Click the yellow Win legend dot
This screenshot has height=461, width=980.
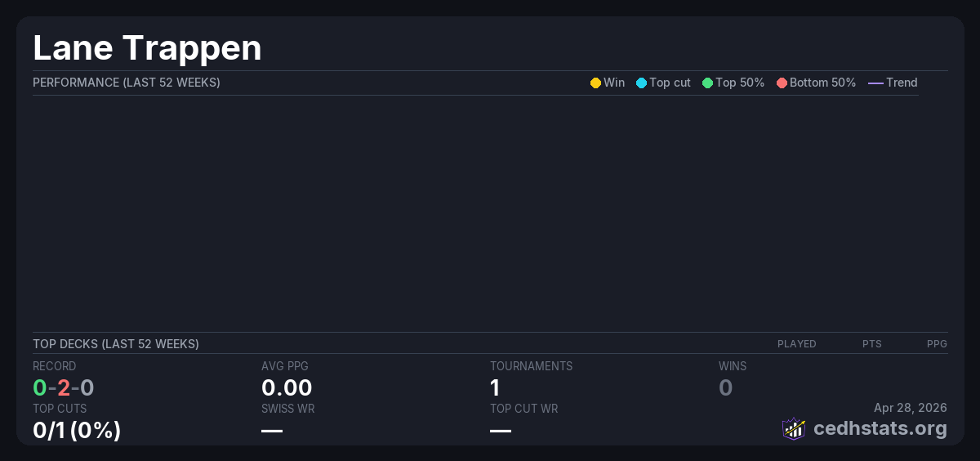click(x=595, y=83)
